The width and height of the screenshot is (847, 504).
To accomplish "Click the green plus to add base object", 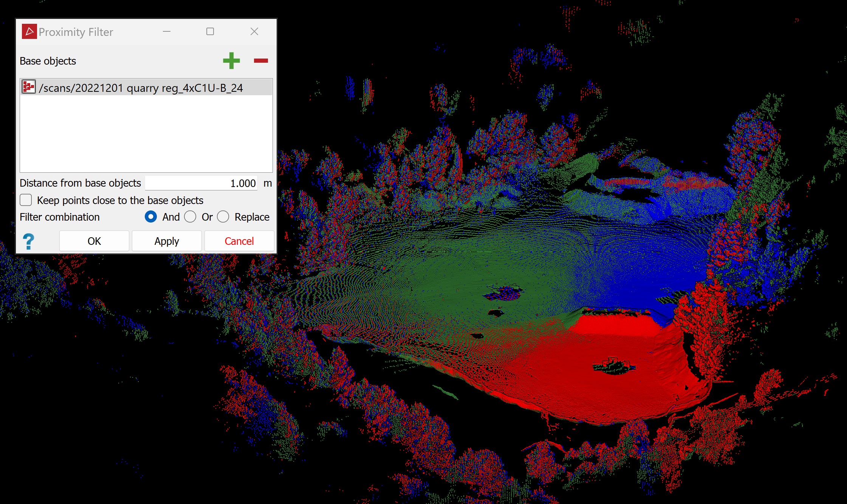I will click(x=231, y=60).
